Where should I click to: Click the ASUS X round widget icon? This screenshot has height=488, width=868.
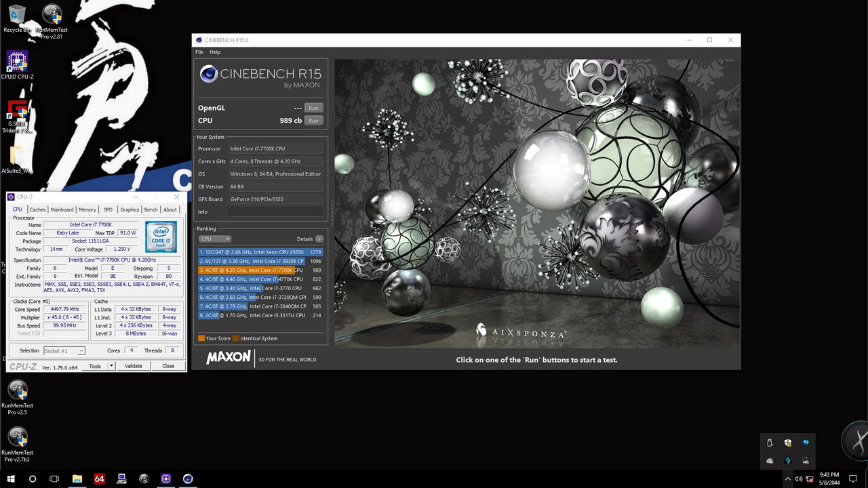(x=856, y=441)
